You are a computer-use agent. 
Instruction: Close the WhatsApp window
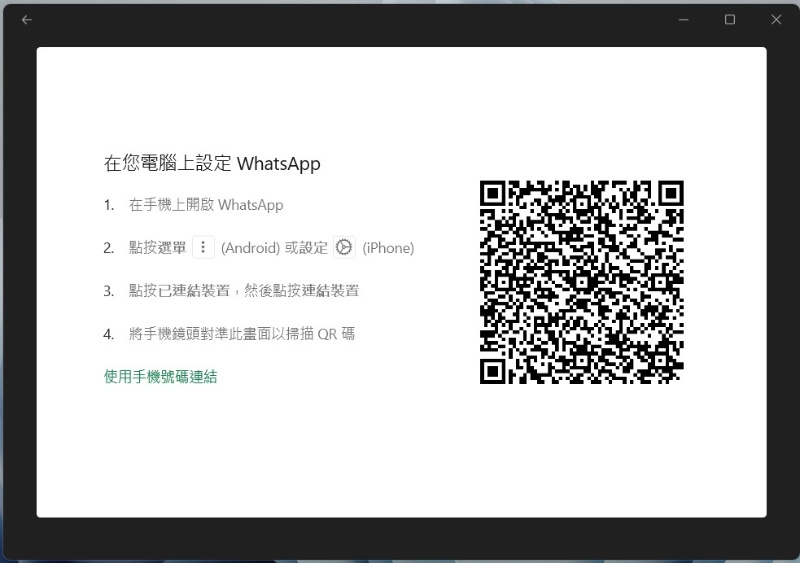(776, 20)
